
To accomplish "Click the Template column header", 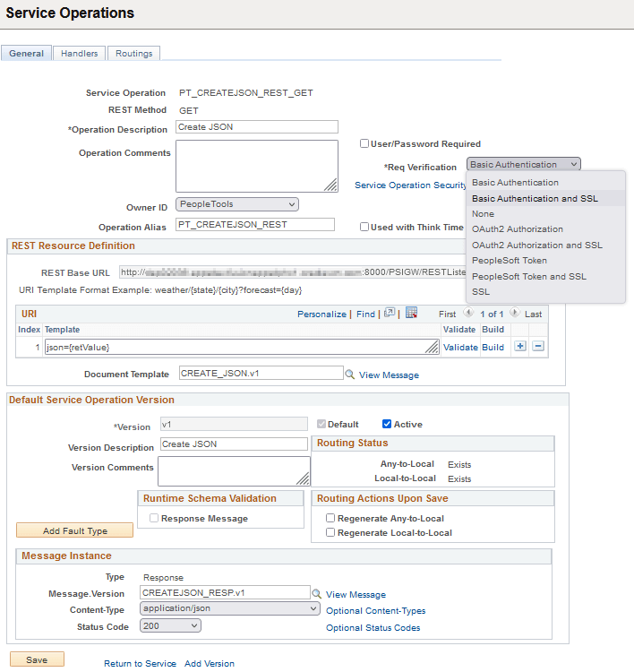I will [62, 329].
